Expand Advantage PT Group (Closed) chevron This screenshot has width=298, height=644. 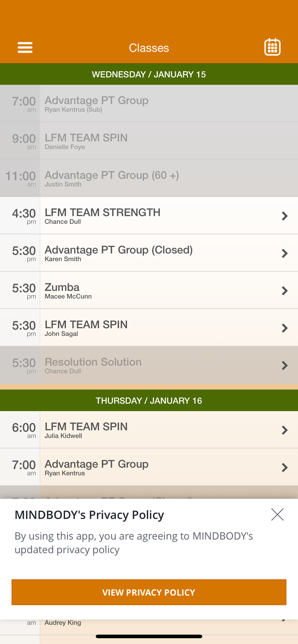coord(284,253)
